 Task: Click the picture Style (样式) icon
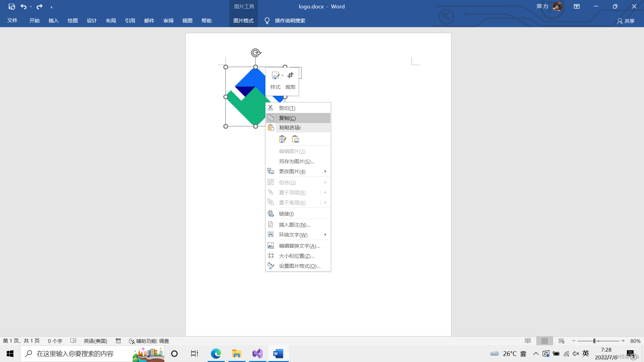tap(275, 75)
